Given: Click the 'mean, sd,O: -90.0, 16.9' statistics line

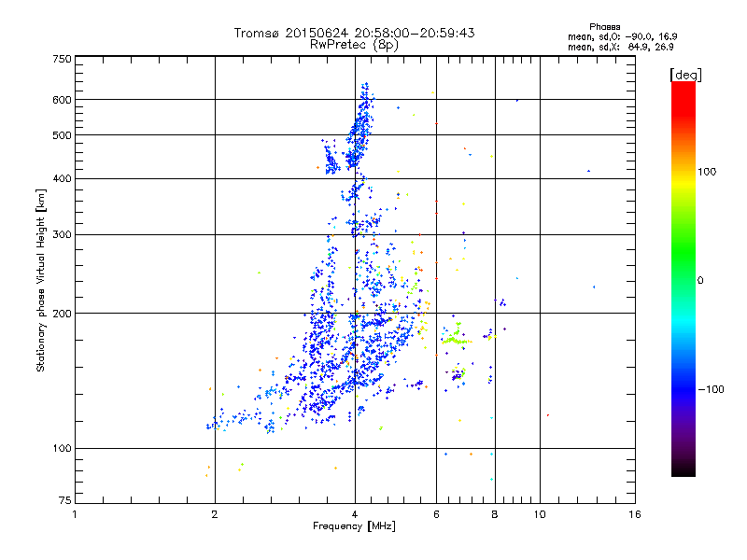Looking at the screenshot, I should click(623, 36).
